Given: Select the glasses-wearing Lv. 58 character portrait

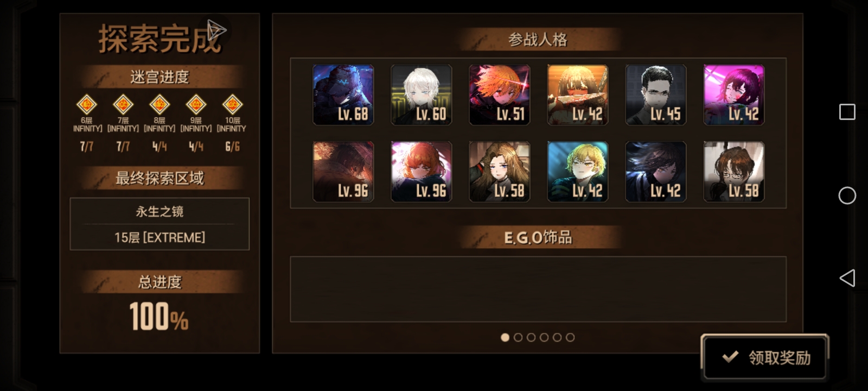Looking at the screenshot, I should coord(734,172).
